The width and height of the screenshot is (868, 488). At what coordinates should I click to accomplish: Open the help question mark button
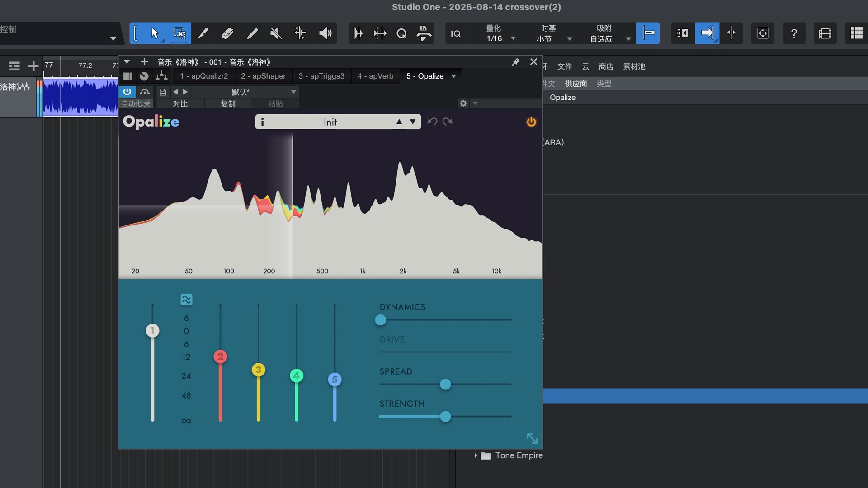[794, 33]
